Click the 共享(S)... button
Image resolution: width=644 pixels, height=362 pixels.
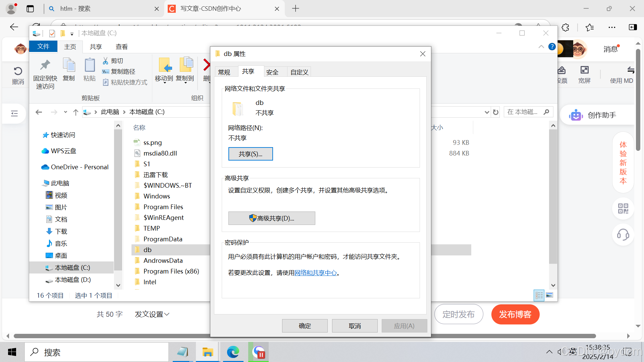point(251,154)
